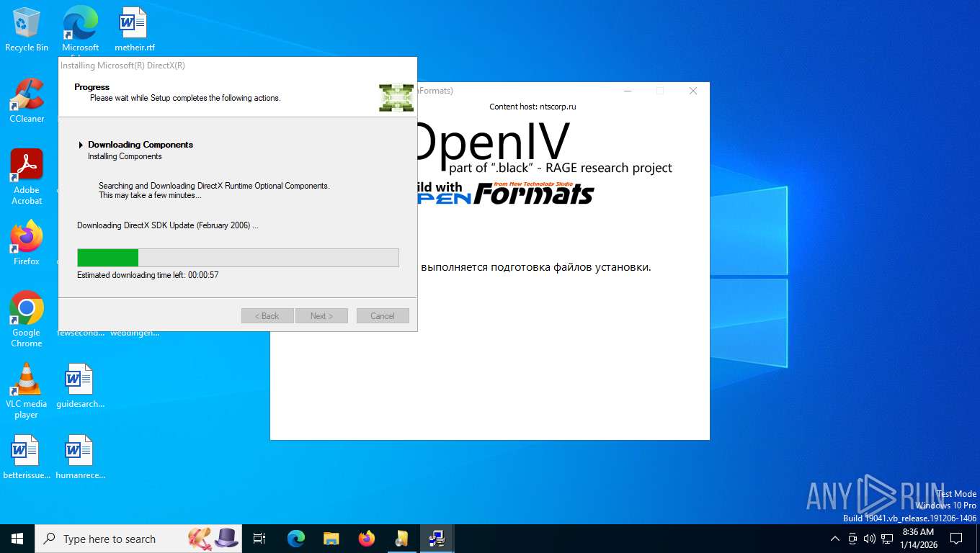Open the Windows Start menu
This screenshot has width=980, height=553.
tap(17, 539)
